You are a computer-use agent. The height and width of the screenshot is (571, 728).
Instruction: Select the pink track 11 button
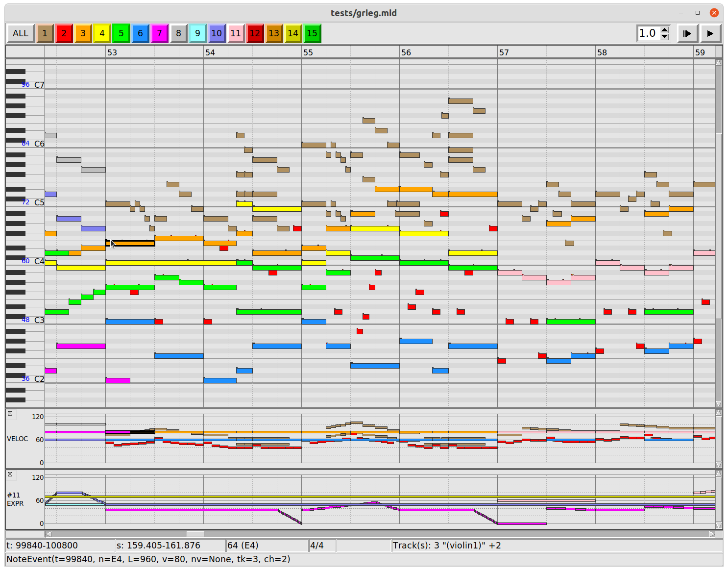[x=236, y=33]
